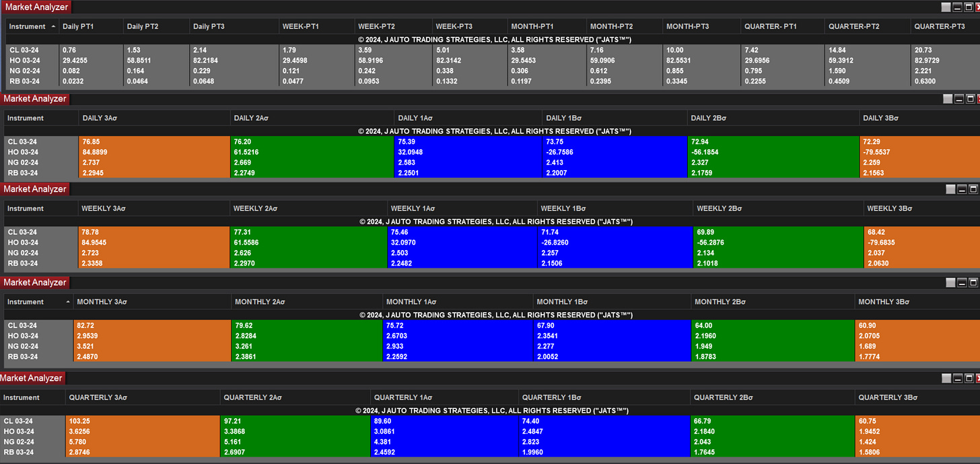
Task: Click the QUARTERLY 1Bσ column header
Action: (x=604, y=397)
